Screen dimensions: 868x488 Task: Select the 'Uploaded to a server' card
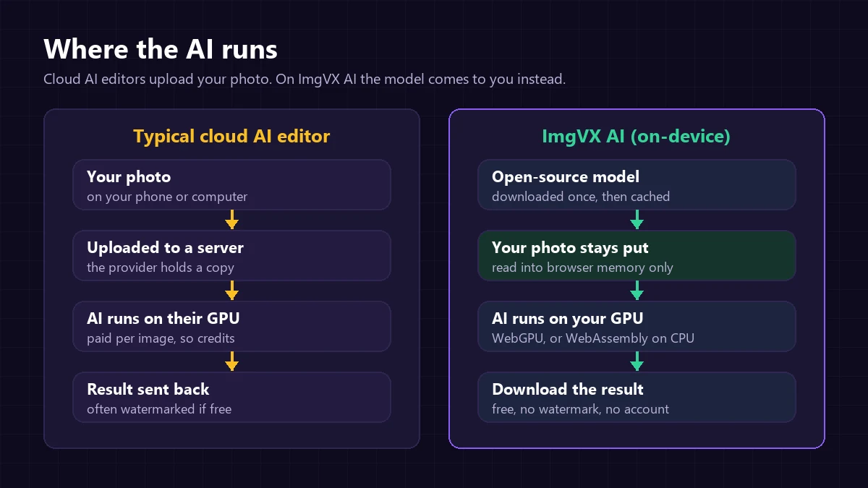231,255
